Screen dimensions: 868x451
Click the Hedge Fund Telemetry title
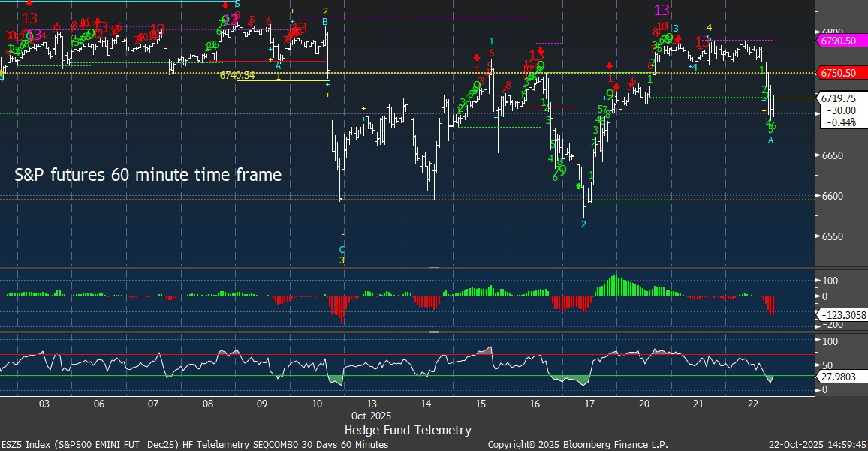click(x=408, y=430)
